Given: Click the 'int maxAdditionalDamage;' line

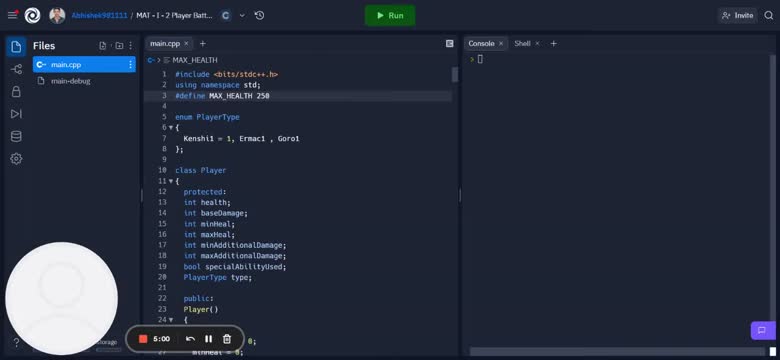Looking at the screenshot, I should [235, 256].
